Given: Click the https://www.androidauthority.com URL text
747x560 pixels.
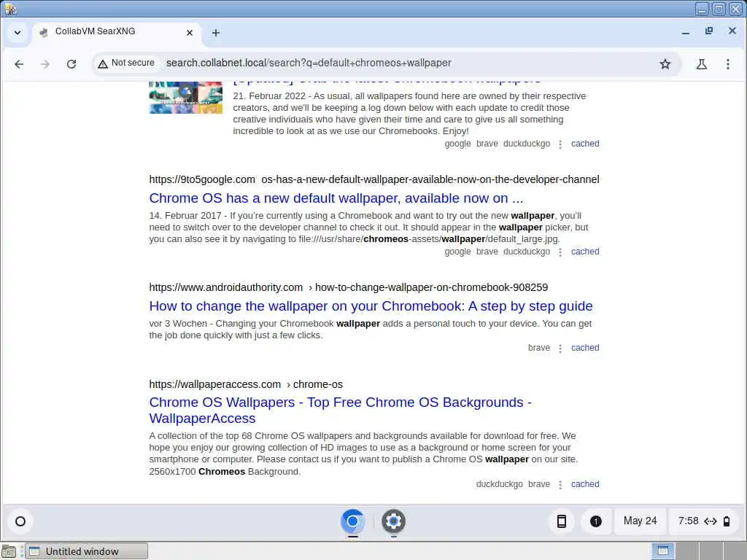Looking at the screenshot, I should tap(226, 287).
